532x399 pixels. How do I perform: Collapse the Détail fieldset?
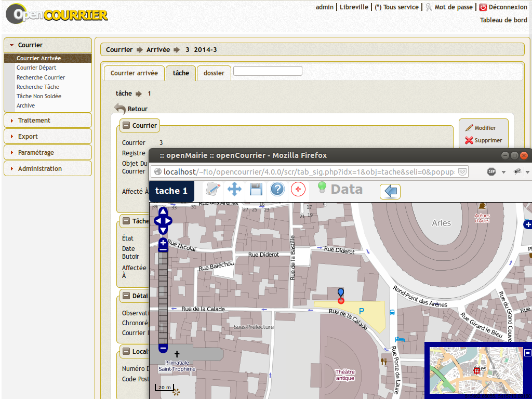pyautogui.click(x=126, y=296)
